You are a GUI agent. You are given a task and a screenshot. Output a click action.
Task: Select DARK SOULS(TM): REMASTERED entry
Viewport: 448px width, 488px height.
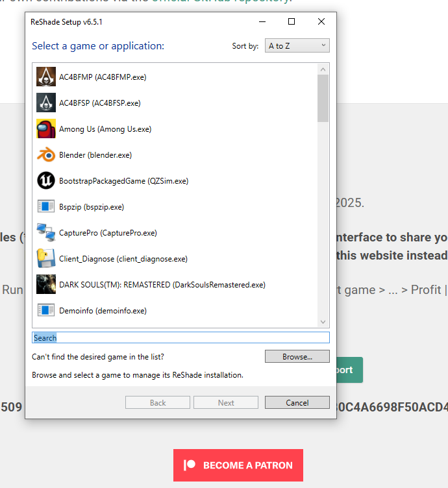pyautogui.click(x=175, y=284)
